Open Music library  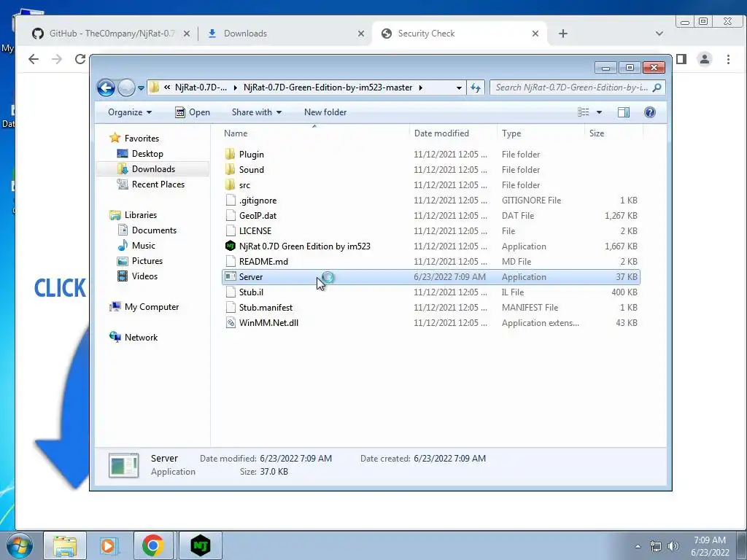click(143, 246)
